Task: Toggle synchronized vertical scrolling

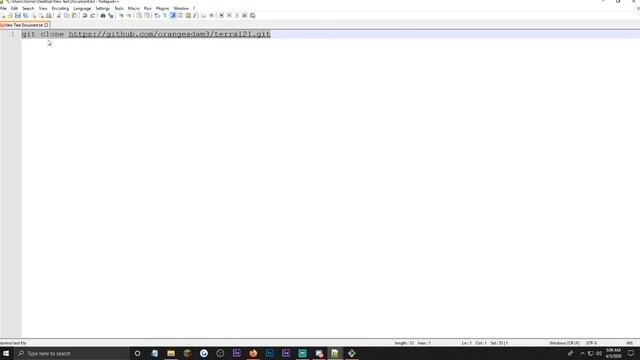Action: pos(139,16)
